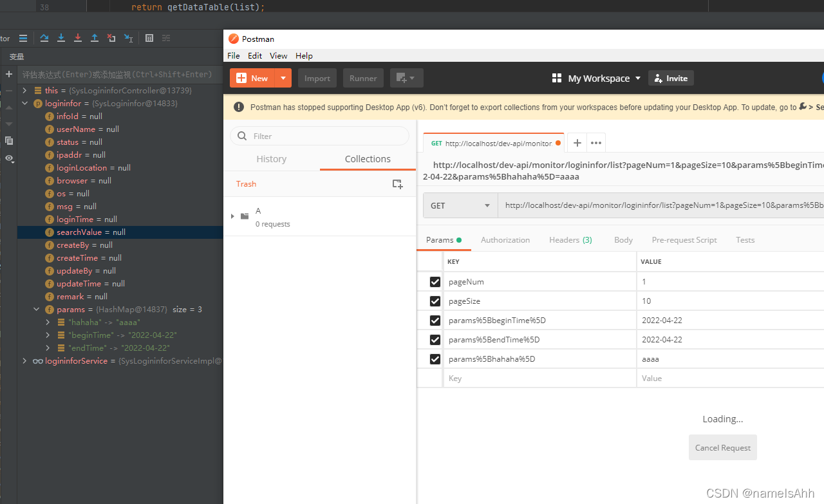
Task: Open the Tests tab
Action: [x=745, y=240]
